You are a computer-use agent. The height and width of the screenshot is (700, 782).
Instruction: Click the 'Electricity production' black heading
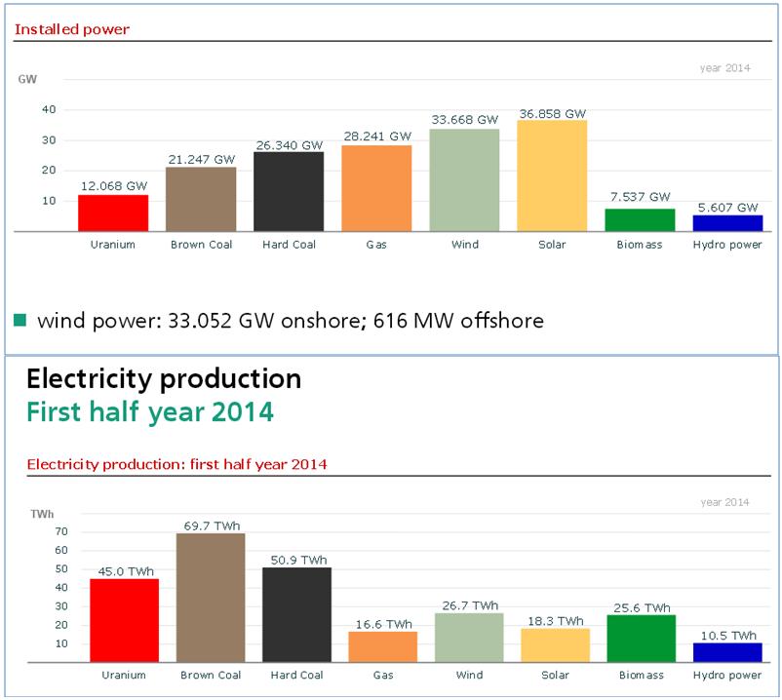tap(164, 378)
